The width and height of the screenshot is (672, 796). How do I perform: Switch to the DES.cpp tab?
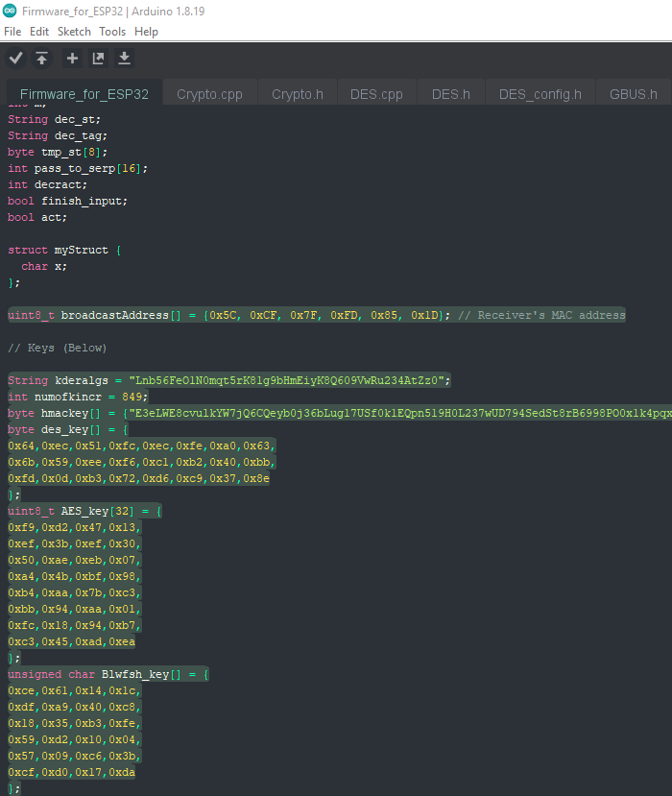376,94
